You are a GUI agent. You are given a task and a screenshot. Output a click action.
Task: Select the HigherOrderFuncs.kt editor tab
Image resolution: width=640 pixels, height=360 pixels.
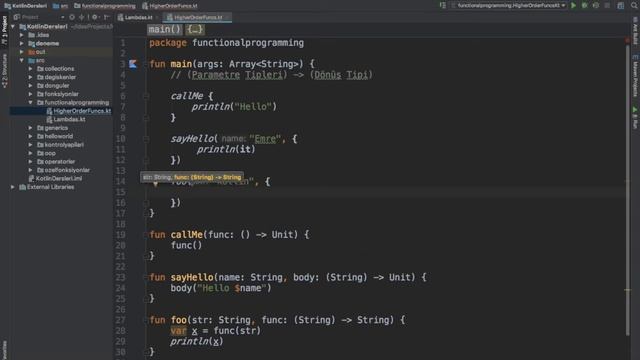tap(198, 17)
